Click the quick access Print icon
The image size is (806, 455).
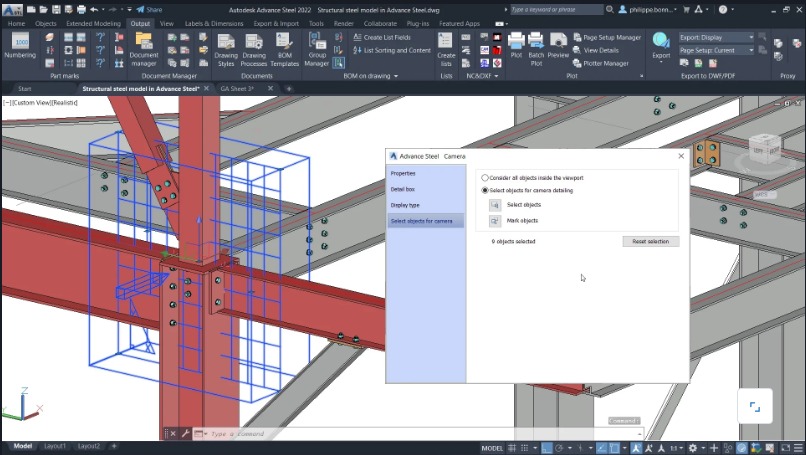point(81,9)
